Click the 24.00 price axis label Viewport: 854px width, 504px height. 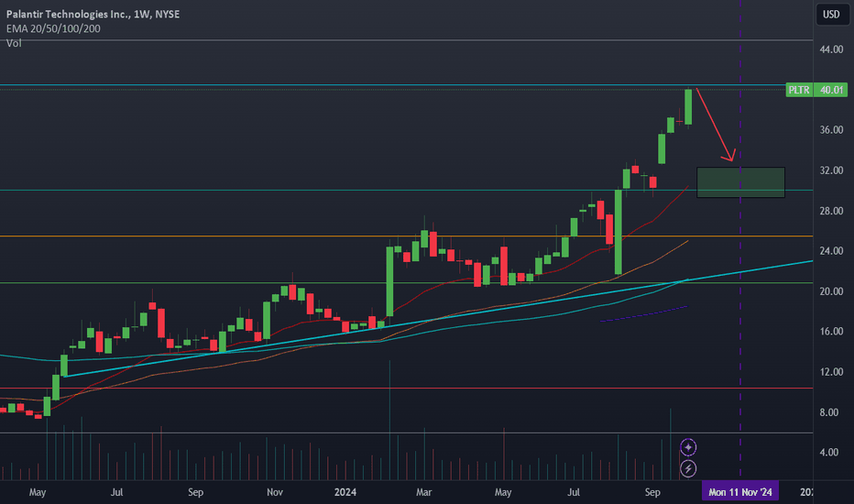(x=831, y=251)
